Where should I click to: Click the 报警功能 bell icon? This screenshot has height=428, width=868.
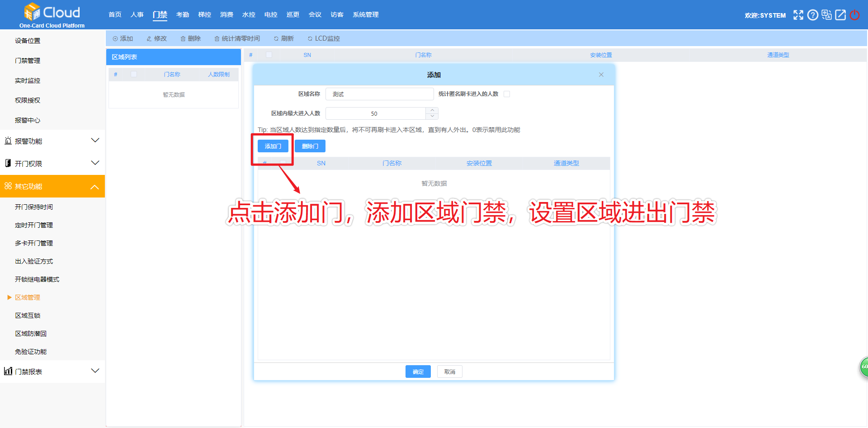(x=8, y=141)
